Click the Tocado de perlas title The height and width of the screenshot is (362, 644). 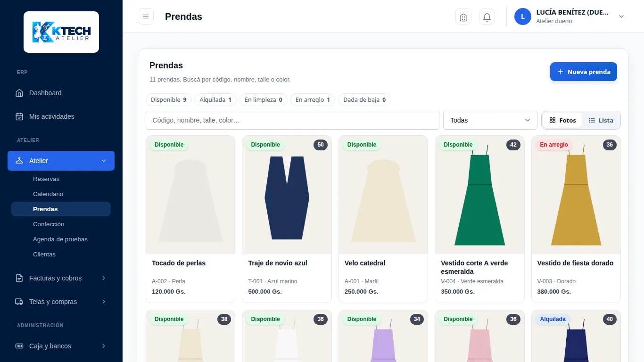[179, 263]
